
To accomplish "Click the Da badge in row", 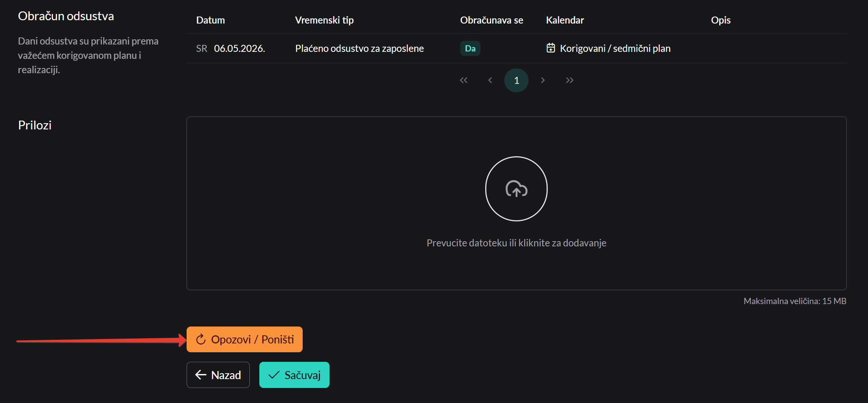I will point(470,48).
